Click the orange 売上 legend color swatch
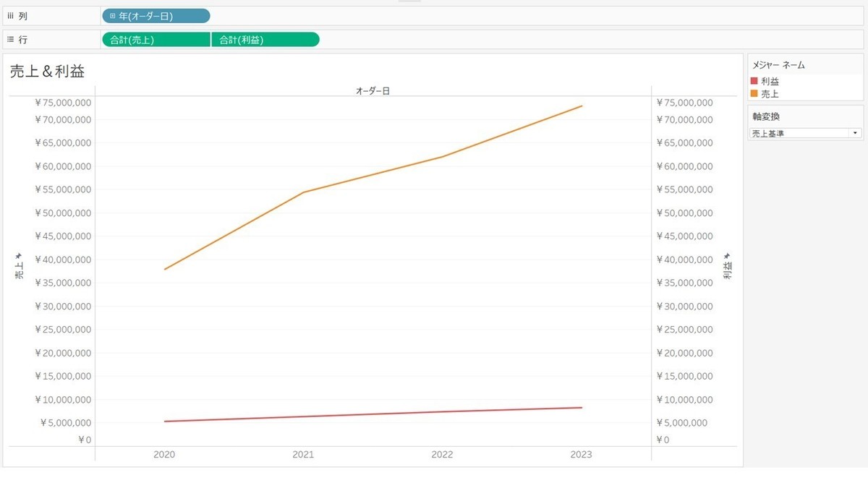The image size is (868, 488). 754,93
